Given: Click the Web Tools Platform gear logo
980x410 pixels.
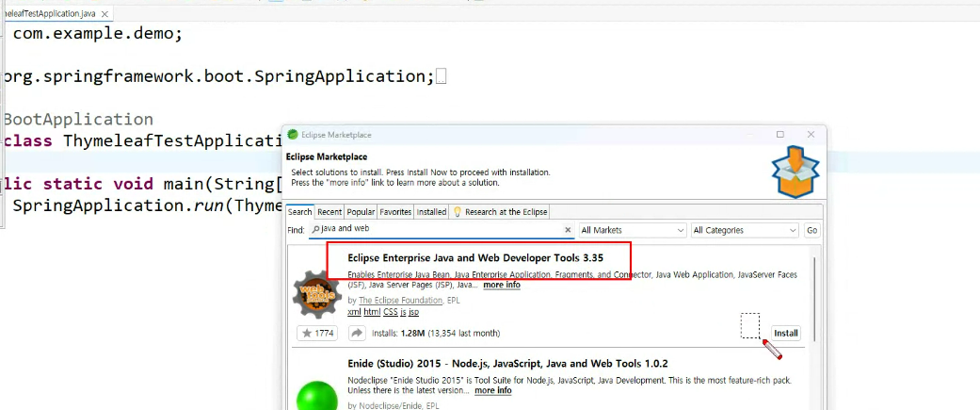Looking at the screenshot, I should tap(317, 294).
